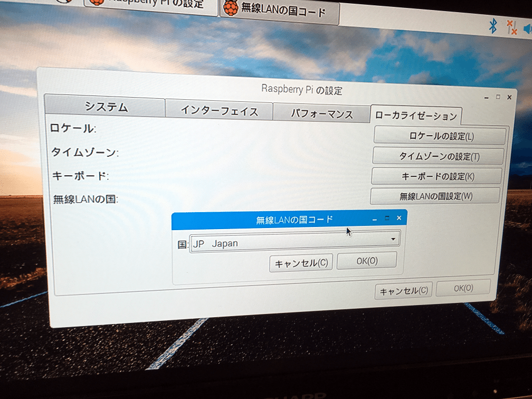
Task: Click the Raspberry Pi の設定 window title
Action: tap(302, 90)
